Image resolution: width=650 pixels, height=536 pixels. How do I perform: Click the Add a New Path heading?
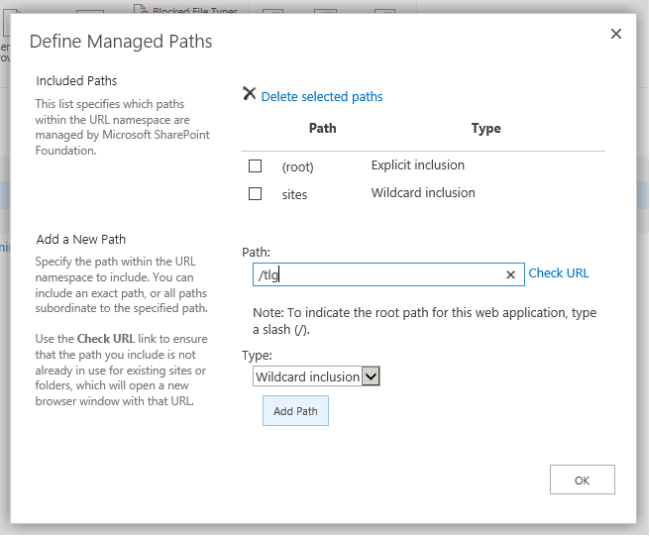tap(81, 240)
